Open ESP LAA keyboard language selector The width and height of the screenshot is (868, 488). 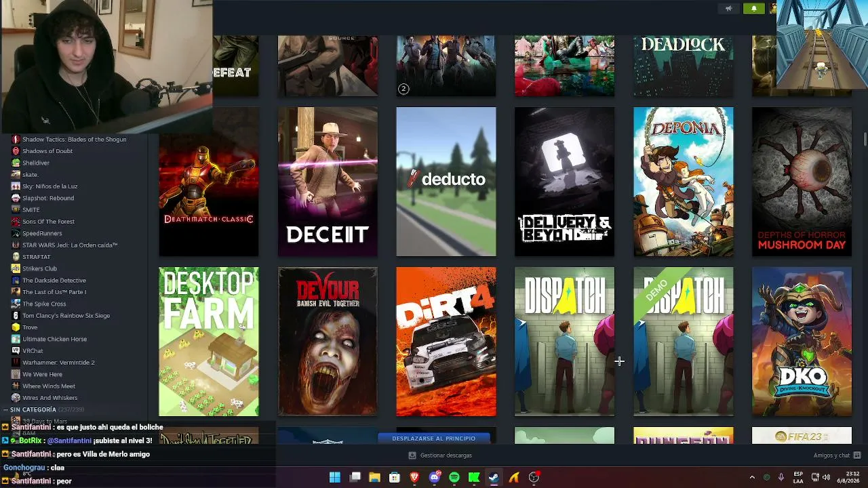(x=799, y=477)
